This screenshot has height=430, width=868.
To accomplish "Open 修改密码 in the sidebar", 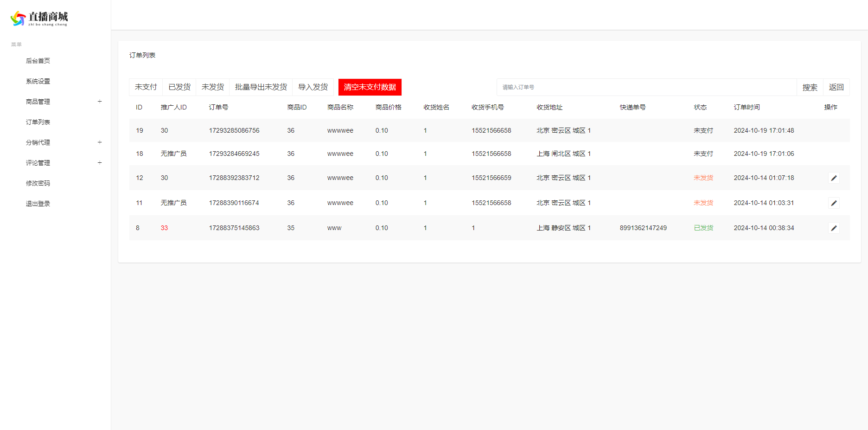I will tap(38, 183).
